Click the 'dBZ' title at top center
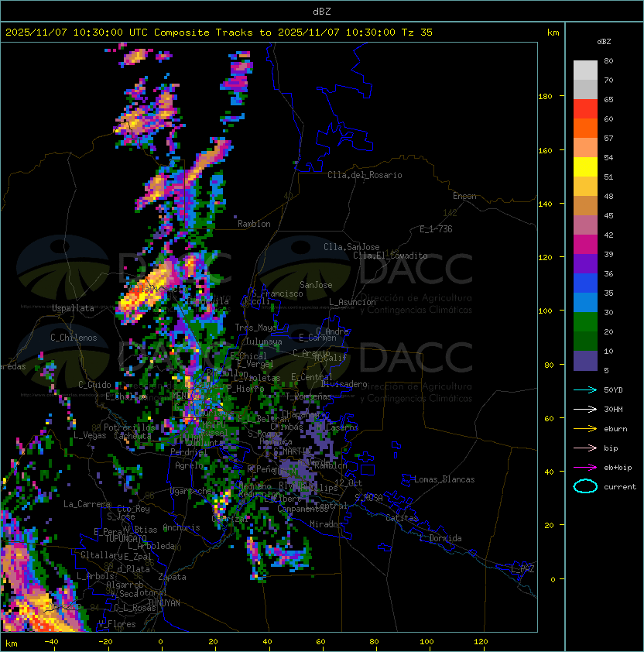Screen dimensions: 644x652 click(x=322, y=11)
